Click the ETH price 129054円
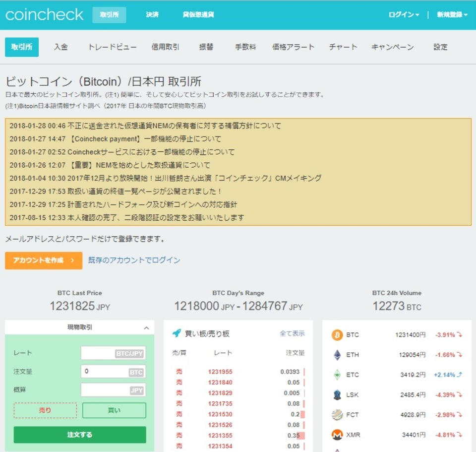476x452 pixels. (x=412, y=355)
